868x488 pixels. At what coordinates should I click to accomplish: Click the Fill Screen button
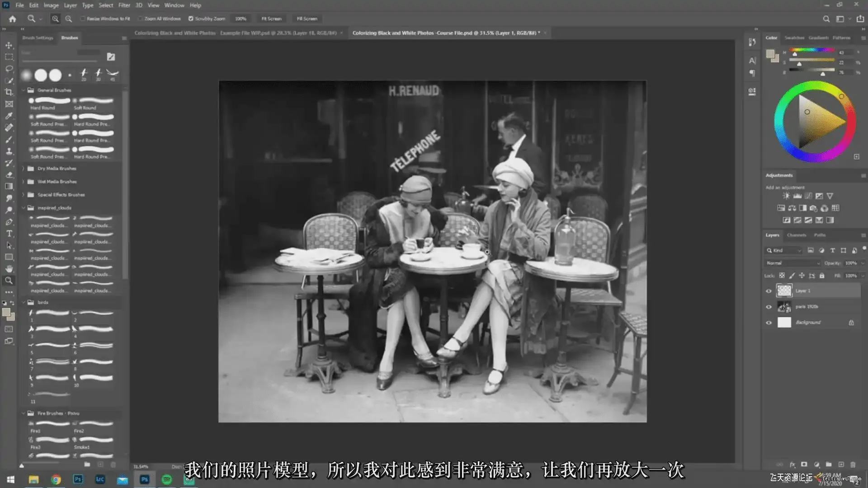307,19
